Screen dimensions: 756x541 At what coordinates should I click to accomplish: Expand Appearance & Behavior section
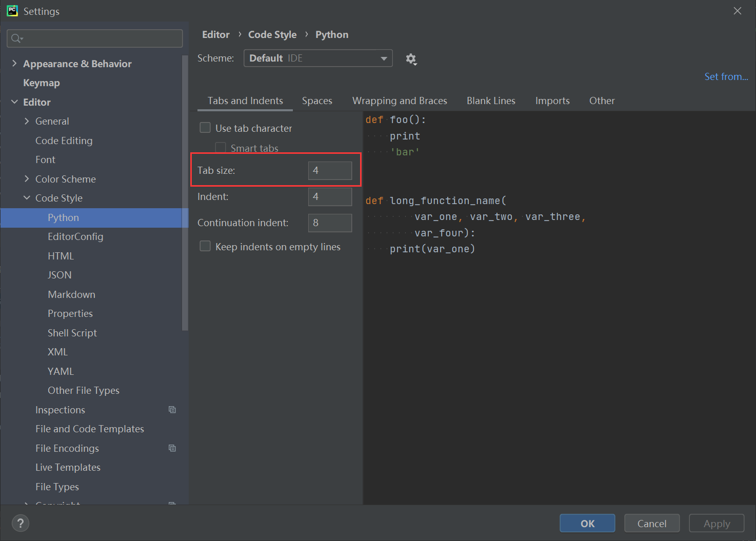[14, 63]
